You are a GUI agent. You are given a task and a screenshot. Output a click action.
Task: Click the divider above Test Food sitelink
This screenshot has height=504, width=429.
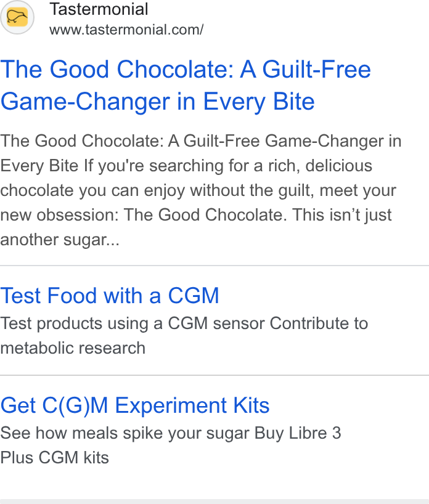pyautogui.click(x=214, y=266)
